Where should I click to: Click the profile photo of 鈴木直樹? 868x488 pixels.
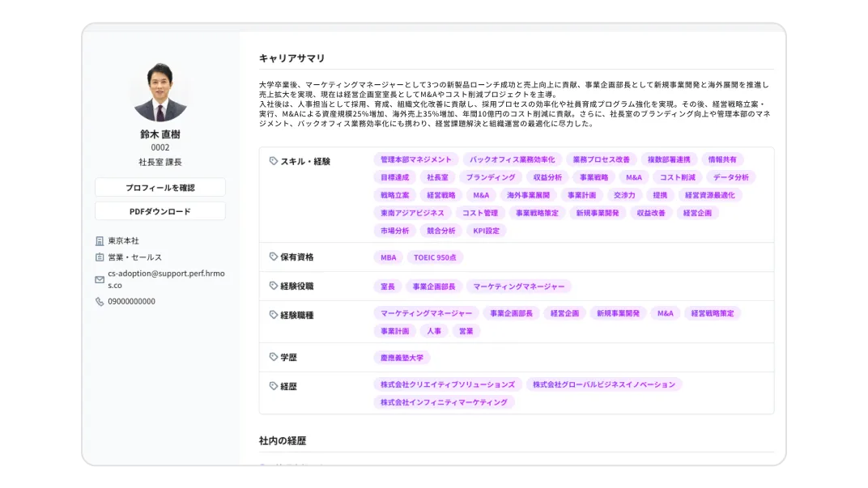pos(160,91)
